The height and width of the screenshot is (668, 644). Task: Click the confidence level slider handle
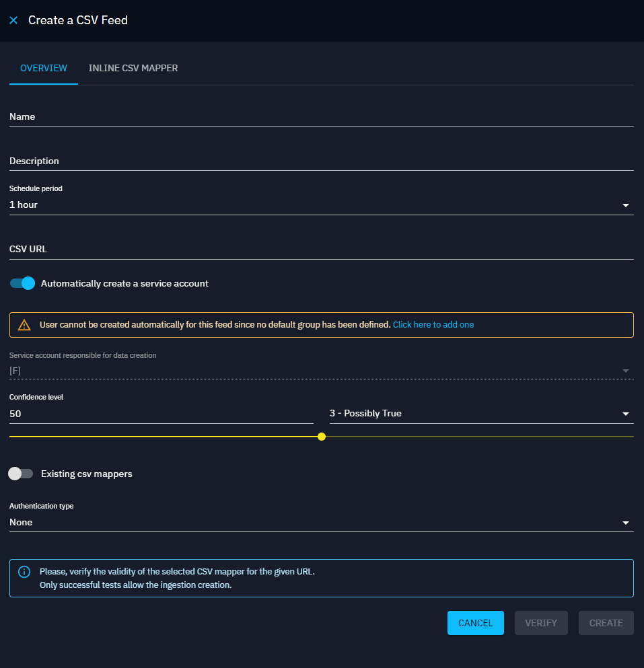click(322, 437)
